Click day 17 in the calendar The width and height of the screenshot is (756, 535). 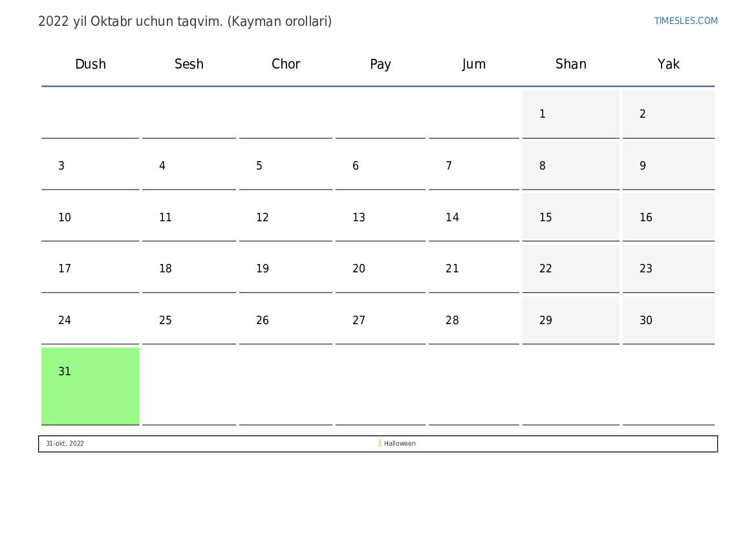(x=90, y=268)
